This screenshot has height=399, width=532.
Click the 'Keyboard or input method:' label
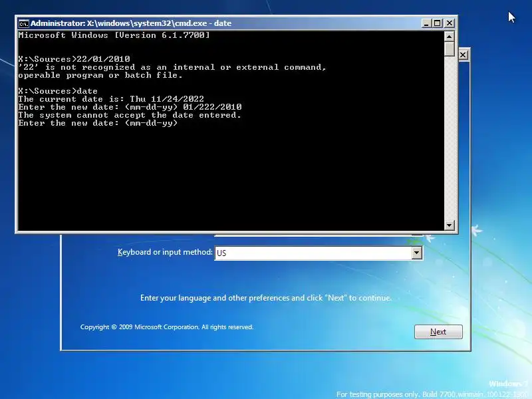tap(165, 252)
